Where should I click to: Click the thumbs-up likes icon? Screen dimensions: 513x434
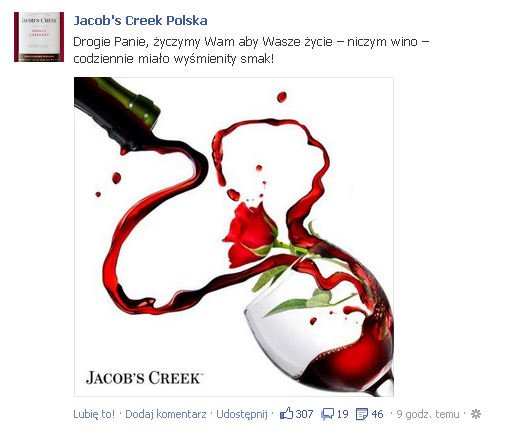pyautogui.click(x=286, y=414)
